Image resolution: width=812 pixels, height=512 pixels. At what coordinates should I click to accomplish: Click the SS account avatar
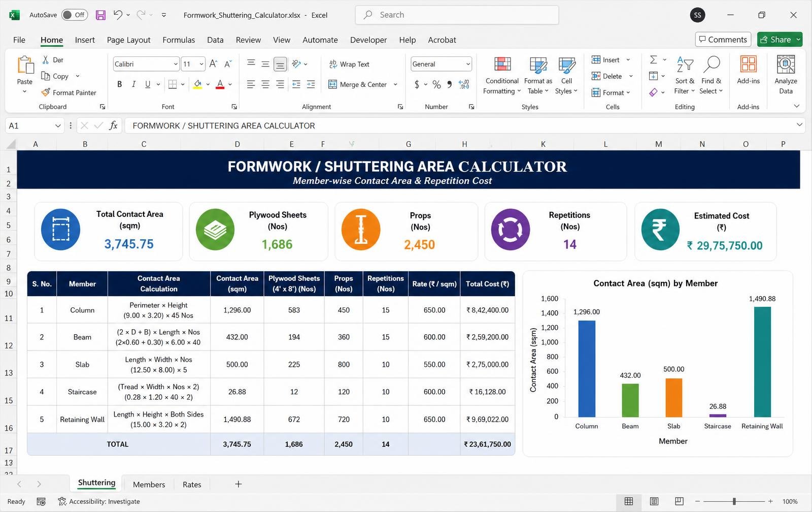[x=697, y=15]
